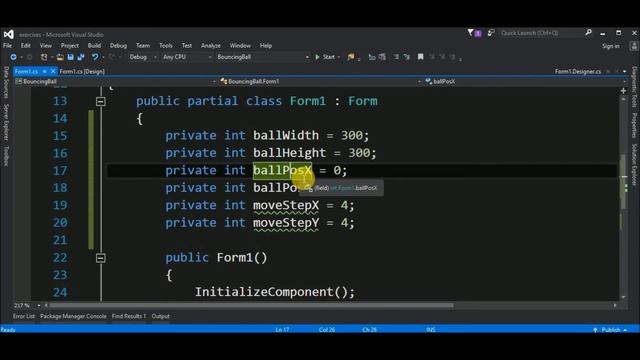The image size is (640, 360).
Task: Open the 217 % zoom level dropdown
Action: tap(39, 305)
